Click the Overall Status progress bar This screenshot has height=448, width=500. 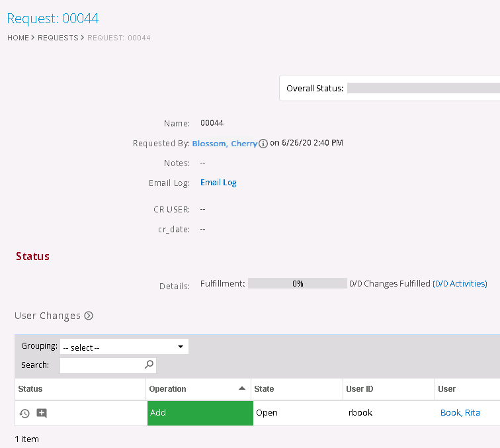[x=423, y=89]
